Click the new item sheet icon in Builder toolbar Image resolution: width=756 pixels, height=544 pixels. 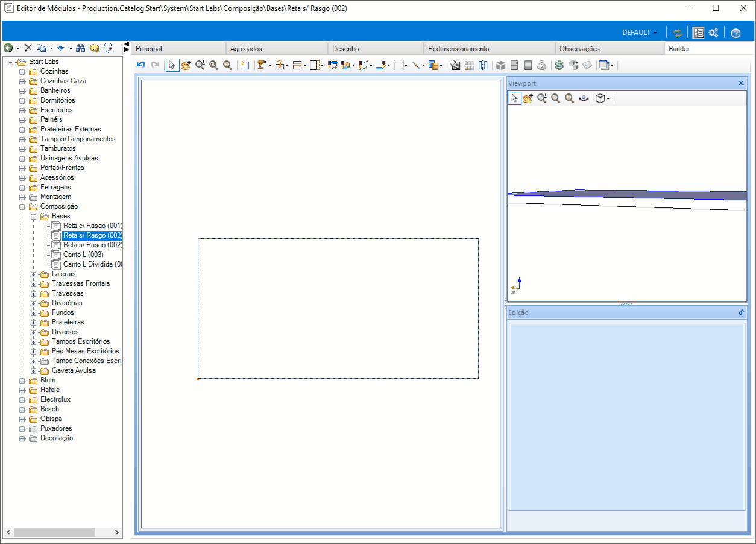point(245,65)
